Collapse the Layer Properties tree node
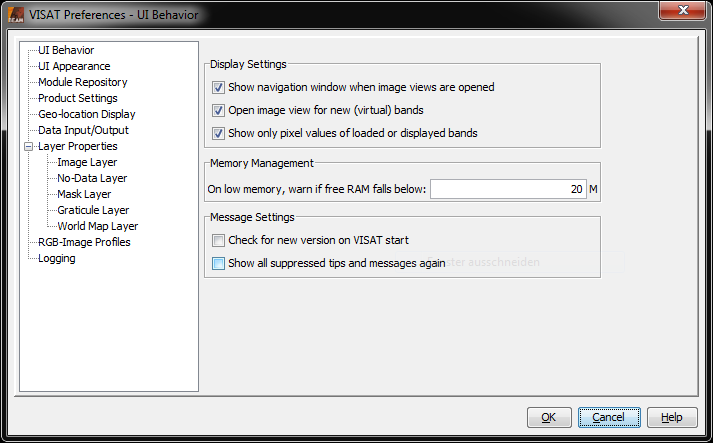The image size is (713, 443). point(28,146)
